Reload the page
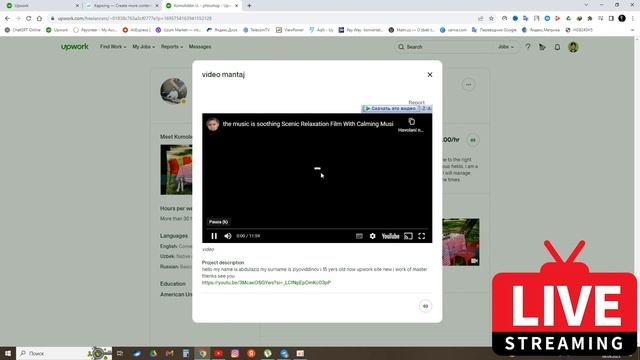The height and width of the screenshot is (360, 640). click(x=28, y=18)
